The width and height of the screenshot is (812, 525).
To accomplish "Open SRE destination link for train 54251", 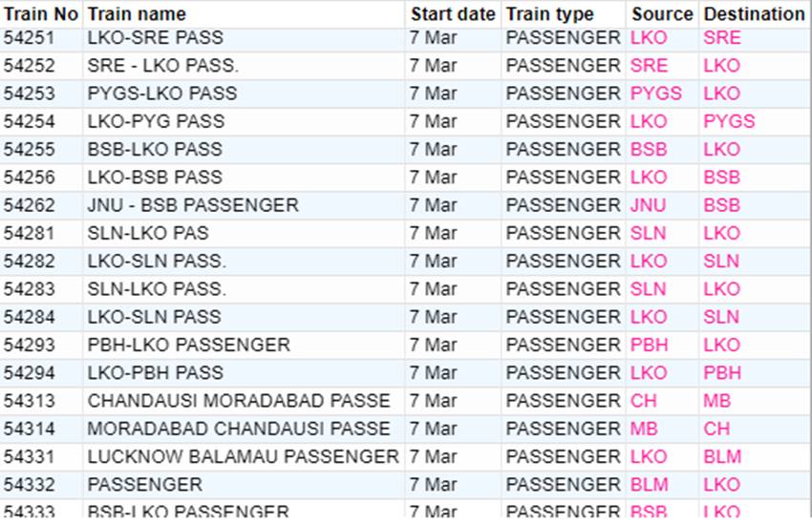I will pos(722,38).
